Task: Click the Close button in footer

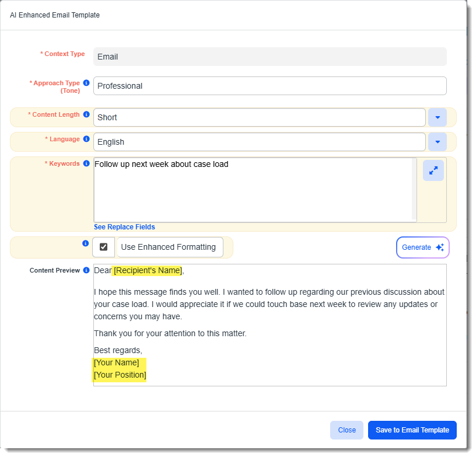Action: coord(346,430)
